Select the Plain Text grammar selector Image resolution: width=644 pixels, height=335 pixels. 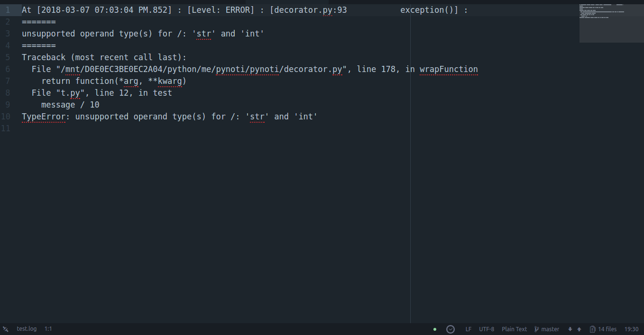(x=514, y=329)
